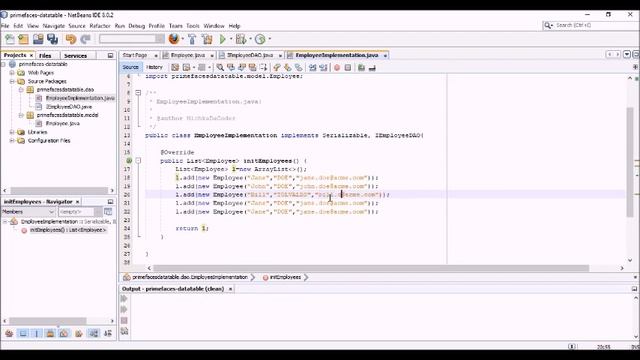The height and width of the screenshot is (360, 640).
Task: Run the project with the green play icon
Action: tap(222, 39)
